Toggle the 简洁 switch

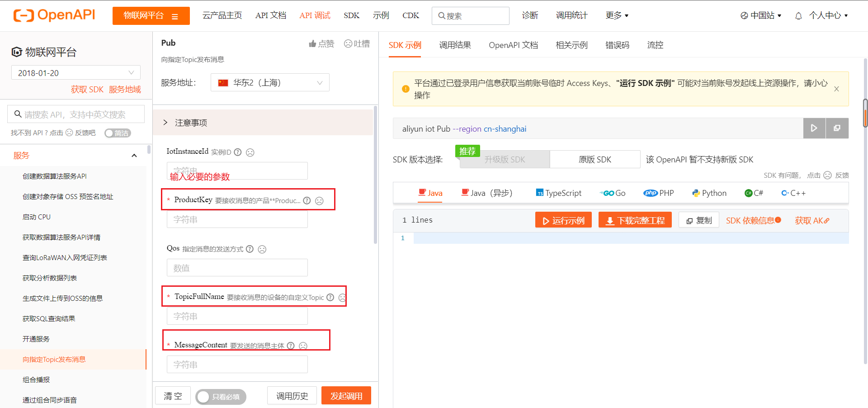(x=118, y=133)
